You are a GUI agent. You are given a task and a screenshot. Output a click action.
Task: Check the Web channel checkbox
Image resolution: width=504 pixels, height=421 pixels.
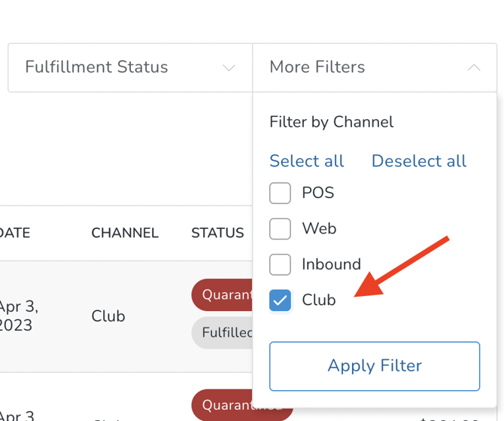point(280,228)
